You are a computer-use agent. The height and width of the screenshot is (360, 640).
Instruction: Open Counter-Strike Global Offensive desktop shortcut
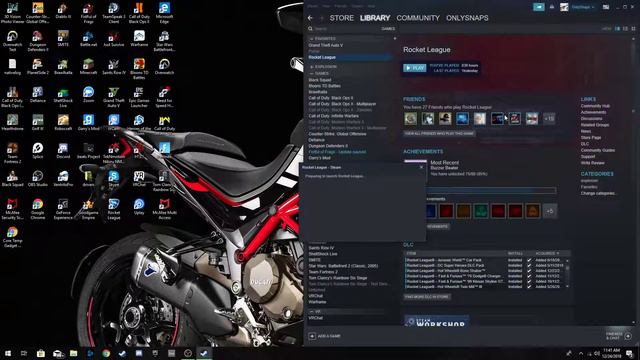pyautogui.click(x=38, y=13)
